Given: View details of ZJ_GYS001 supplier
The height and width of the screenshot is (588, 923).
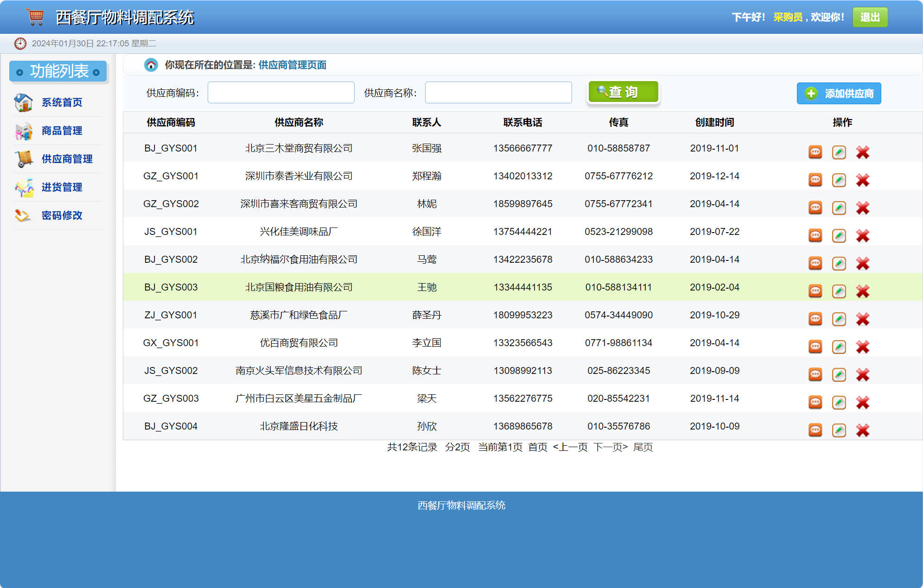Looking at the screenshot, I should coord(815,319).
